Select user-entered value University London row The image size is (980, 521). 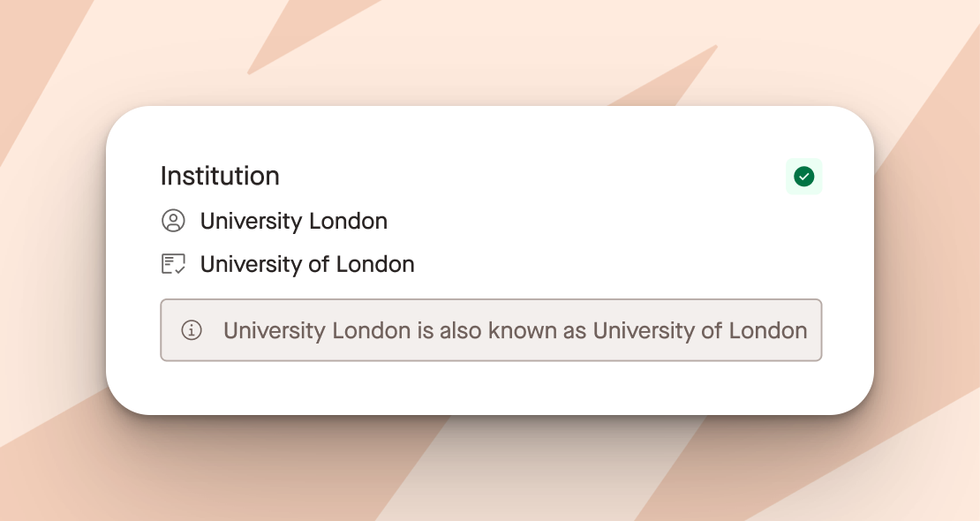click(x=275, y=221)
